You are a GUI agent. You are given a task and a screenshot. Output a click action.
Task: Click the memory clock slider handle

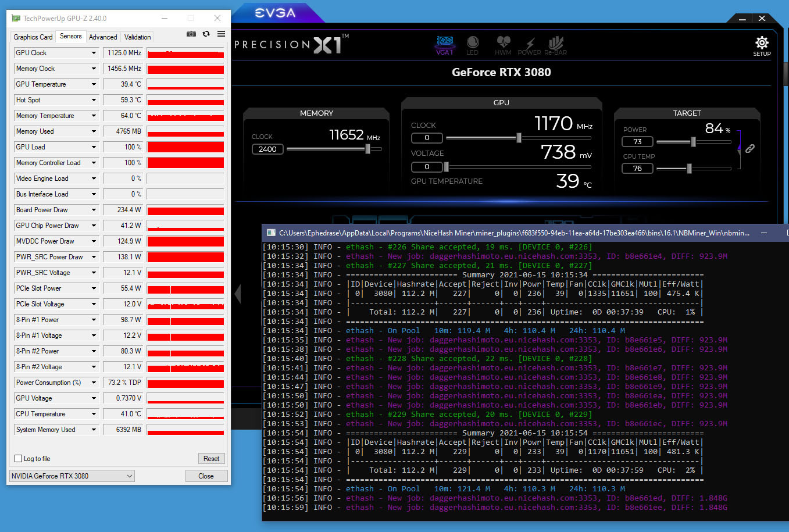coord(367,149)
